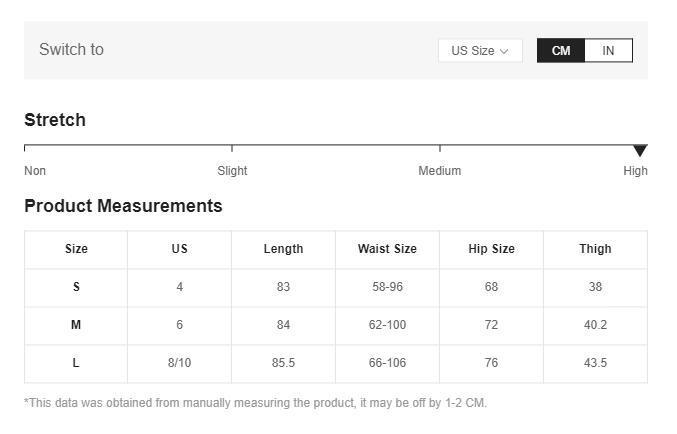Viewport: 677px width, 434px height.
Task: Switch measurements to CM units
Action: (561, 51)
